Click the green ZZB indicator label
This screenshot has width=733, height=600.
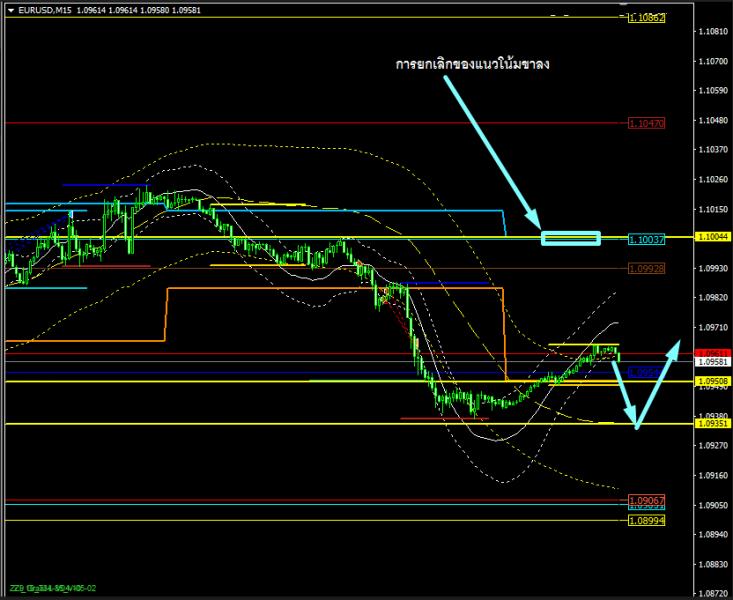(x=53, y=588)
